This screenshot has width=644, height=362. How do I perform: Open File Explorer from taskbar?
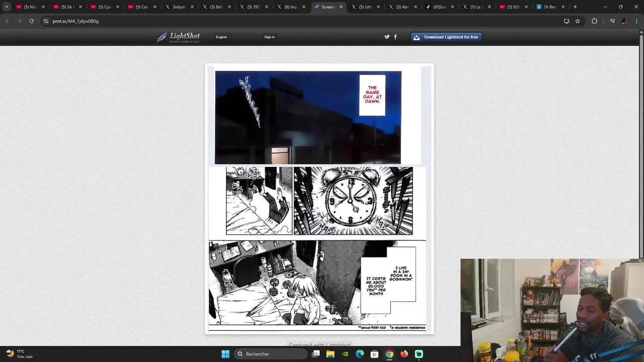click(x=330, y=354)
